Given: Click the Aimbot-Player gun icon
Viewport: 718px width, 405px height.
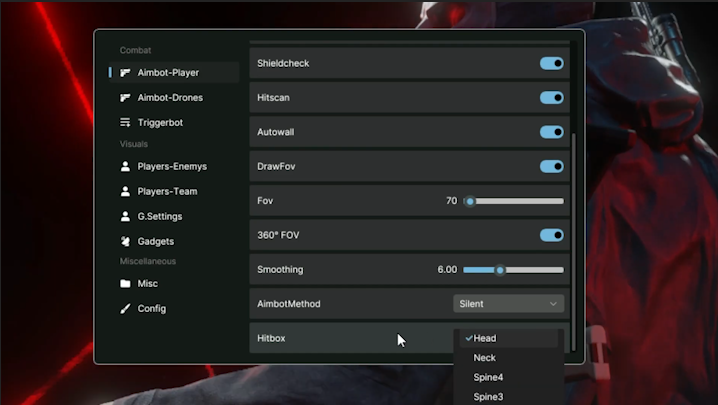Looking at the screenshot, I should point(126,73).
